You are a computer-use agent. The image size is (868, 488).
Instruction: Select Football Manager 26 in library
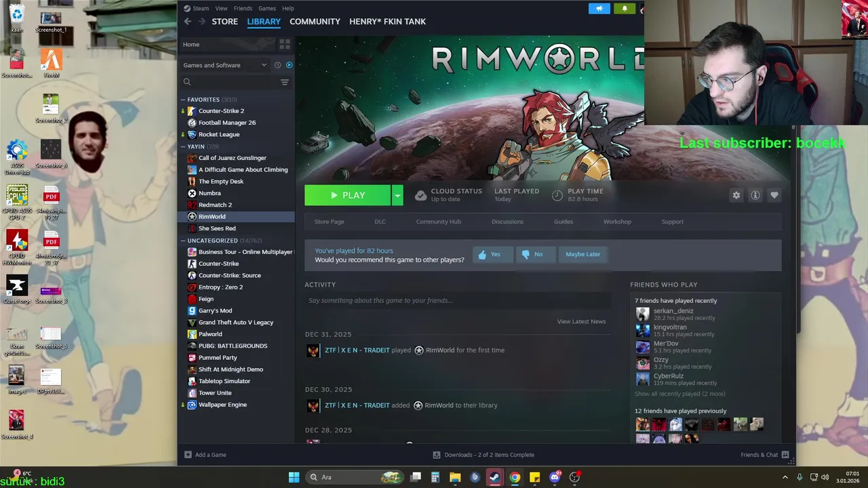[227, 123]
